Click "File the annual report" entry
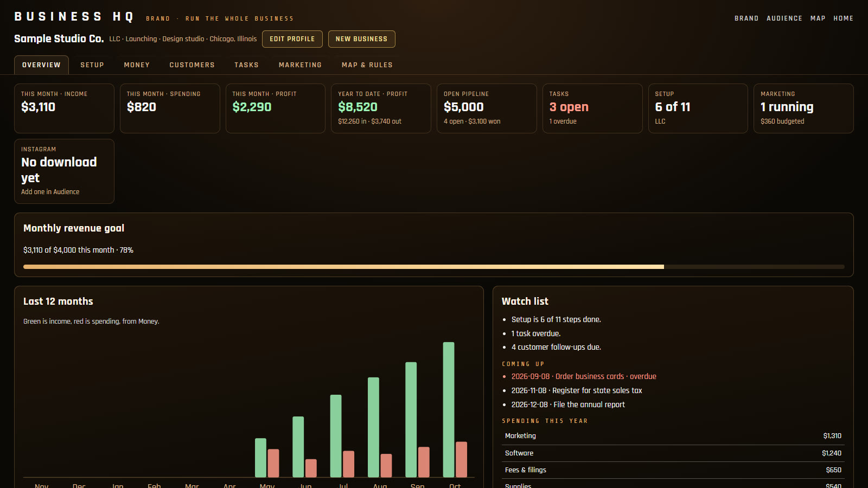 tap(568, 404)
